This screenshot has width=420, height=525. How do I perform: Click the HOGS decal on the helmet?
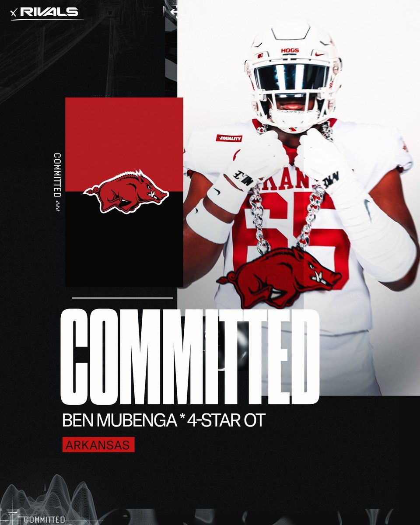click(x=290, y=50)
